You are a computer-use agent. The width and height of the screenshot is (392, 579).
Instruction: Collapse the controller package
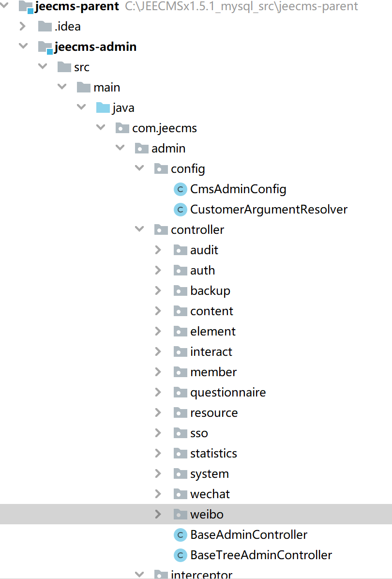tap(139, 229)
